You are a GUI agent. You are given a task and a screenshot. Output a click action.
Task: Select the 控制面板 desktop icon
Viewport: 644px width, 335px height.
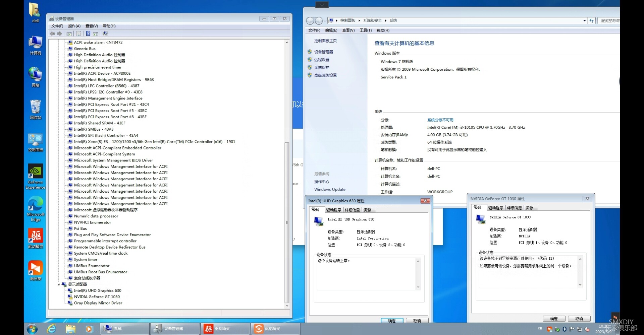(35, 142)
